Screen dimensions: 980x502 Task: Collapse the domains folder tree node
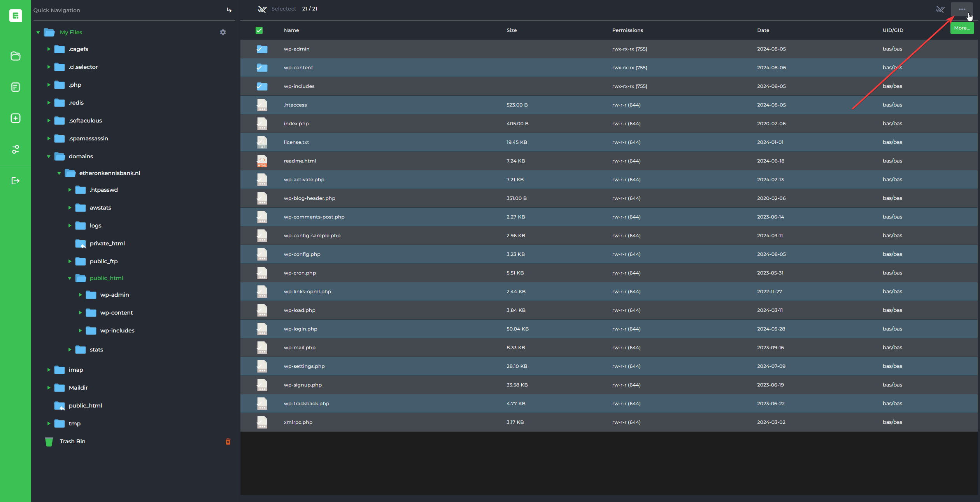pyautogui.click(x=49, y=156)
